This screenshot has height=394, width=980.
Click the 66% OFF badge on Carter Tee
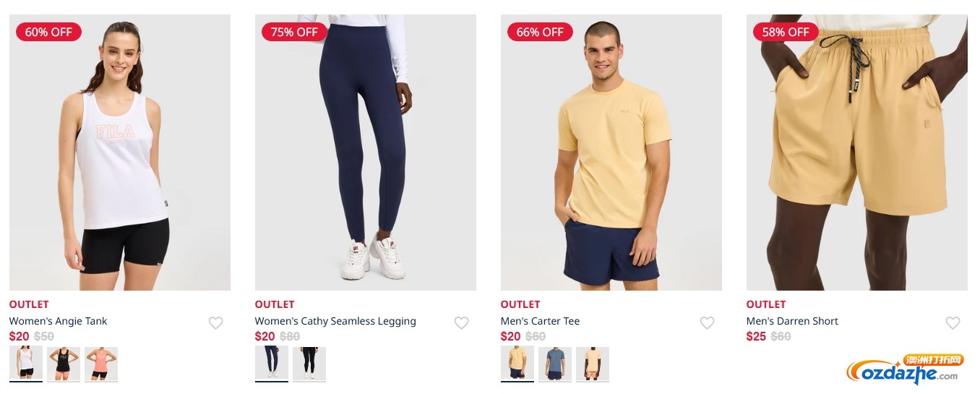coord(540,32)
